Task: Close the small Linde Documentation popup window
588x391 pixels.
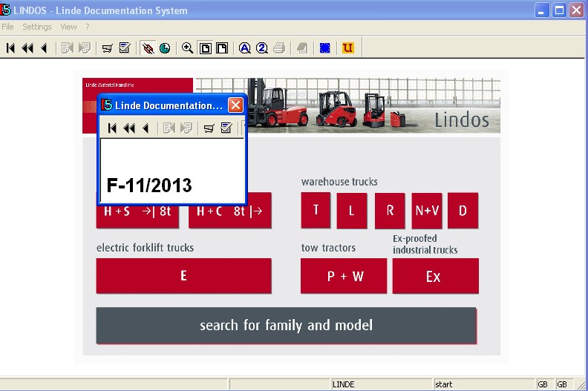Action: 235,105
